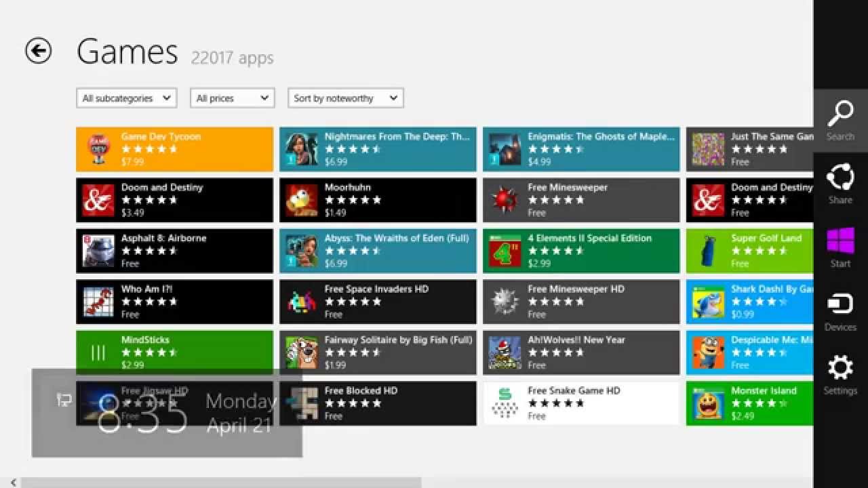Open the Settings charm
The width and height of the screenshot is (868, 488).
click(841, 375)
